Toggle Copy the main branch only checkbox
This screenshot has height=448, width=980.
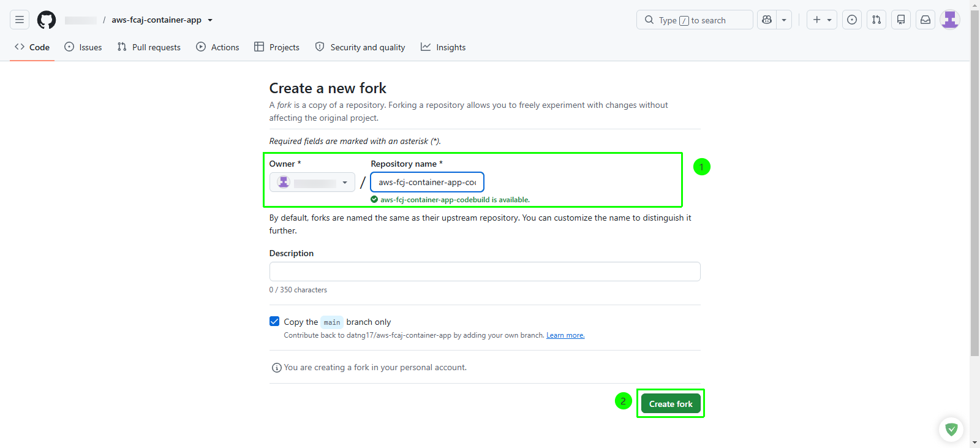pyautogui.click(x=274, y=321)
